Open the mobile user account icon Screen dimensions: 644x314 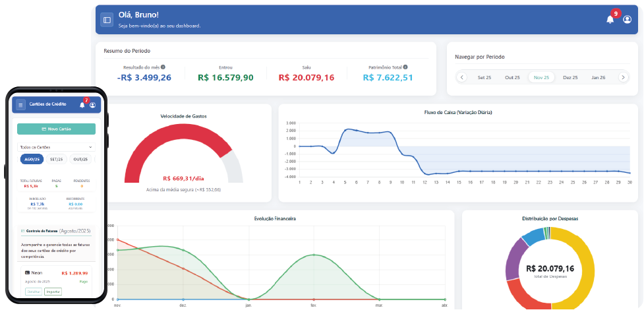pyautogui.click(x=92, y=105)
